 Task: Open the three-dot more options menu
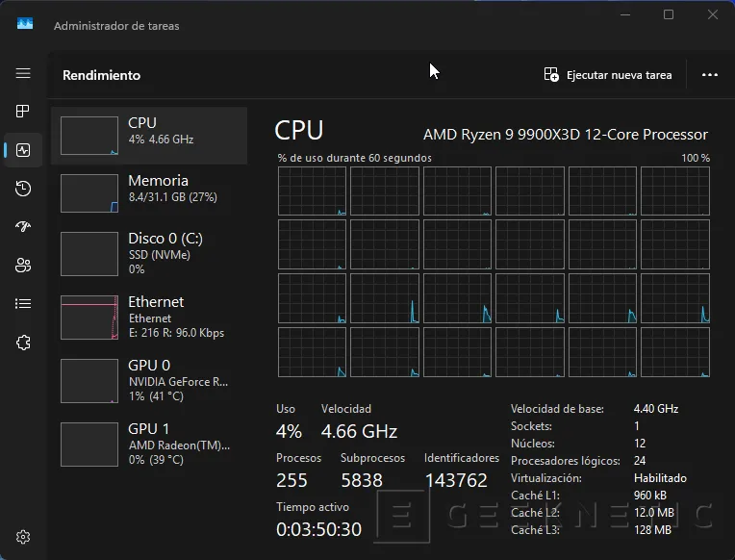[x=710, y=75]
